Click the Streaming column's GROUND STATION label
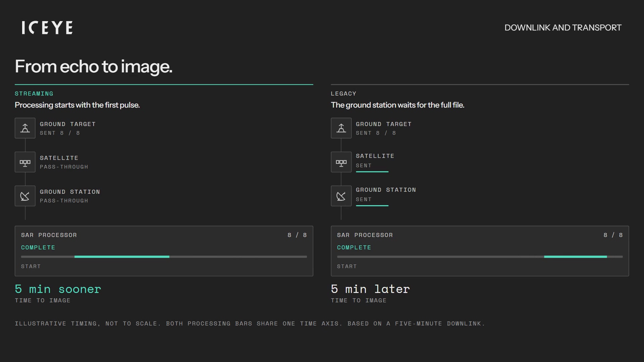 pos(70,192)
